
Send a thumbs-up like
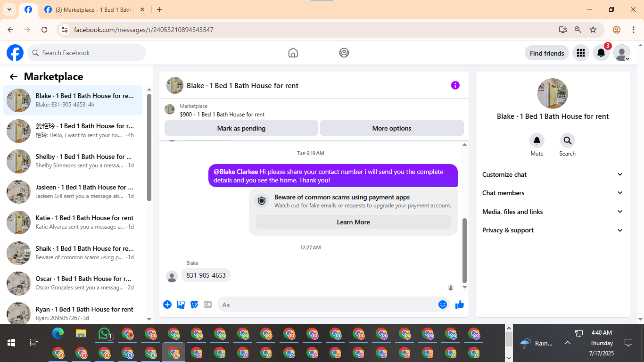coord(460,304)
